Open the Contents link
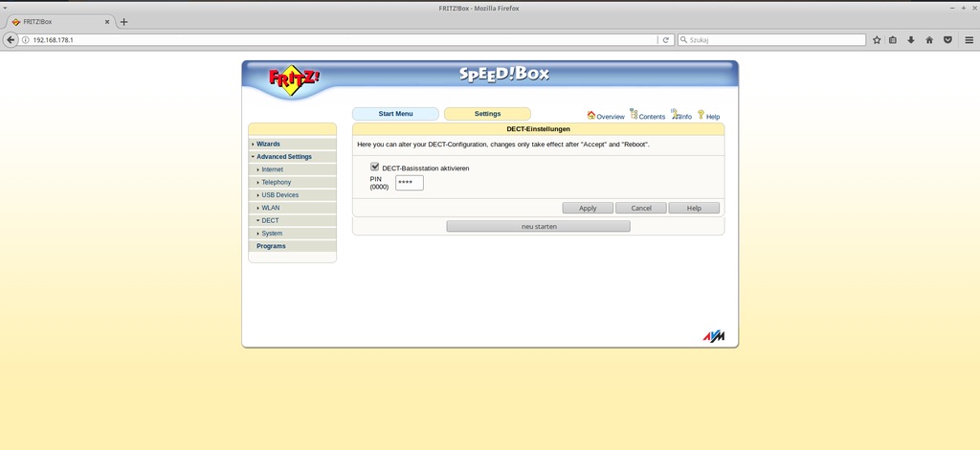 (x=652, y=117)
